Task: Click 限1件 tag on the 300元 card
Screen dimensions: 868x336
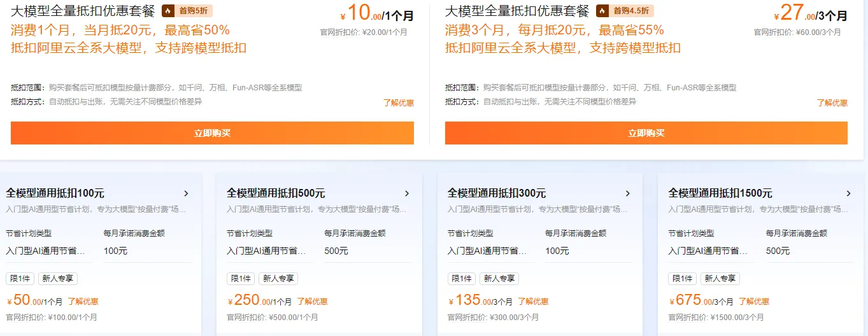Action: [462, 279]
